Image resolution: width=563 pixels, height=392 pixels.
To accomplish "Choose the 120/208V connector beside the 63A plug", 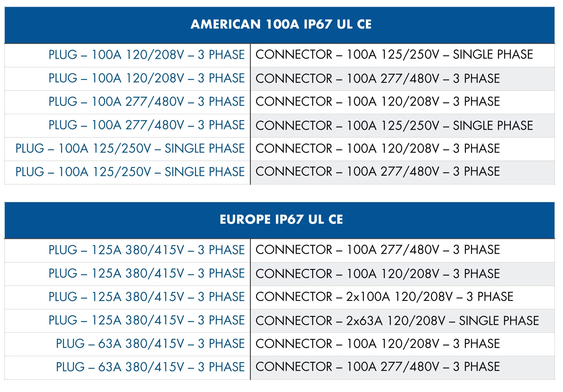I will (x=403, y=344).
